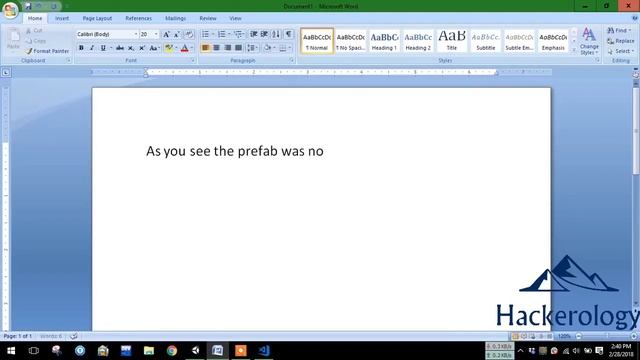Viewport: 640px width, 360px height.
Task: Open the Change Case dropdown
Action: (x=154, y=48)
